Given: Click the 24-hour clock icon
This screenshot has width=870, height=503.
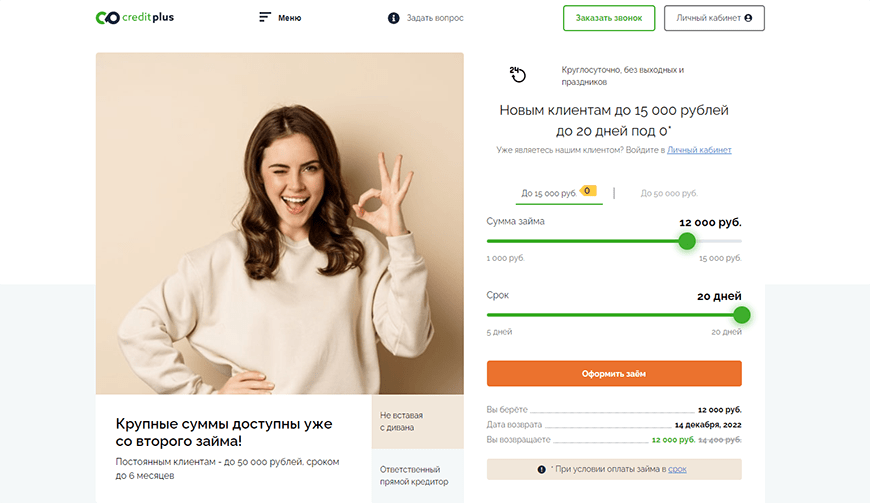Looking at the screenshot, I should [x=518, y=75].
